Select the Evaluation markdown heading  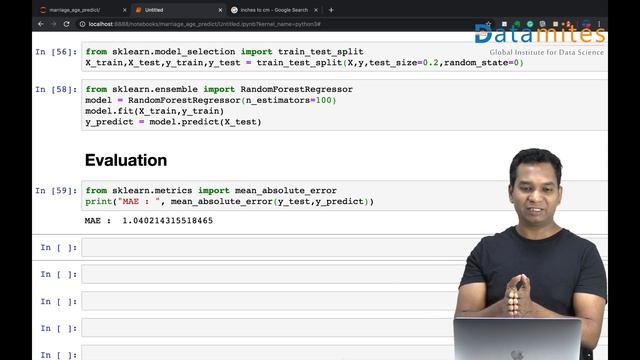click(x=126, y=160)
